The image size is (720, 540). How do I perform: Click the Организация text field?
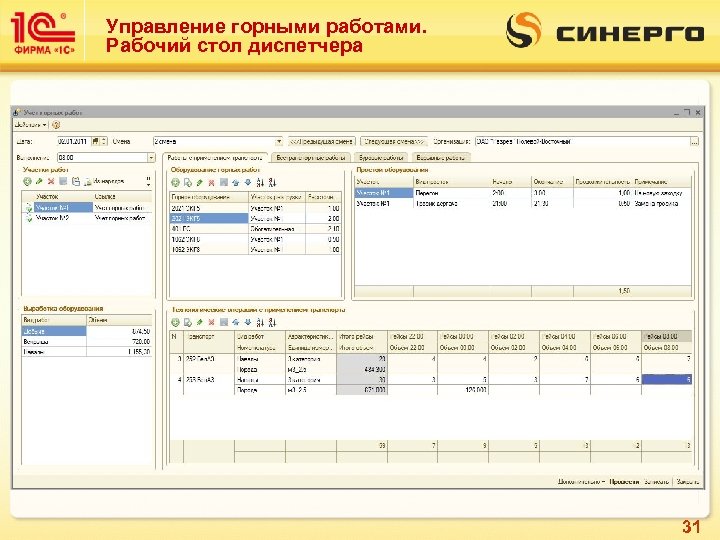point(582,141)
